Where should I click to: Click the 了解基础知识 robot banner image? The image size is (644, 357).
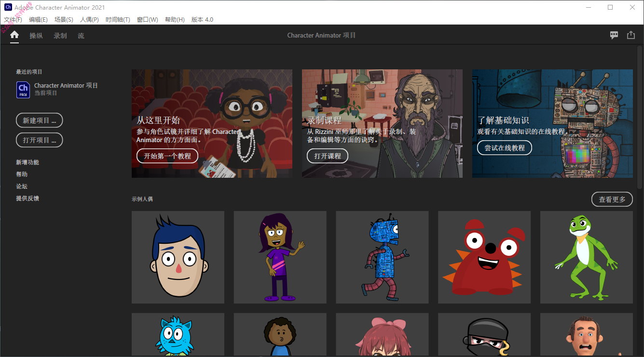(x=552, y=123)
